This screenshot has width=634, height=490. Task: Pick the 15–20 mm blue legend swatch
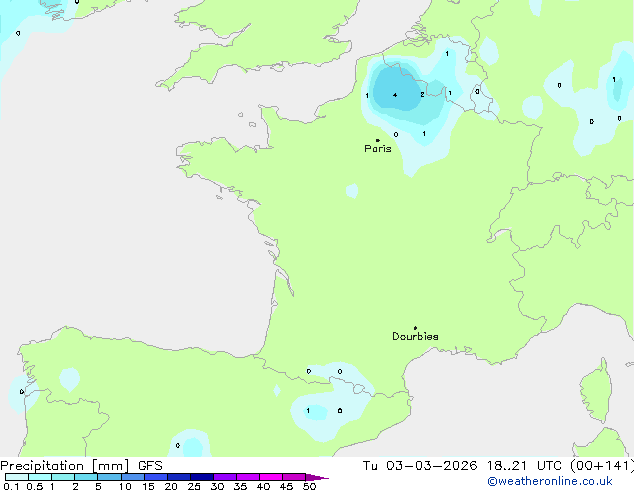pos(156,477)
